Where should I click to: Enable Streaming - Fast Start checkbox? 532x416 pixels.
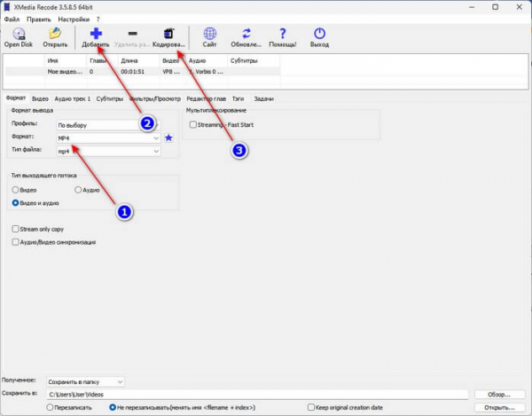click(x=192, y=124)
